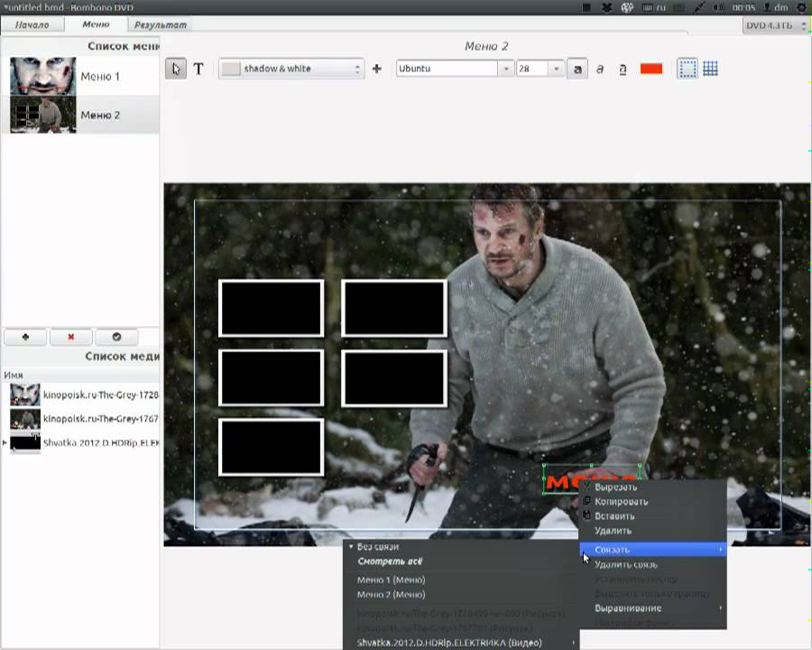Choose Вставить from context menu
The image size is (812, 650).
click(x=652, y=515)
